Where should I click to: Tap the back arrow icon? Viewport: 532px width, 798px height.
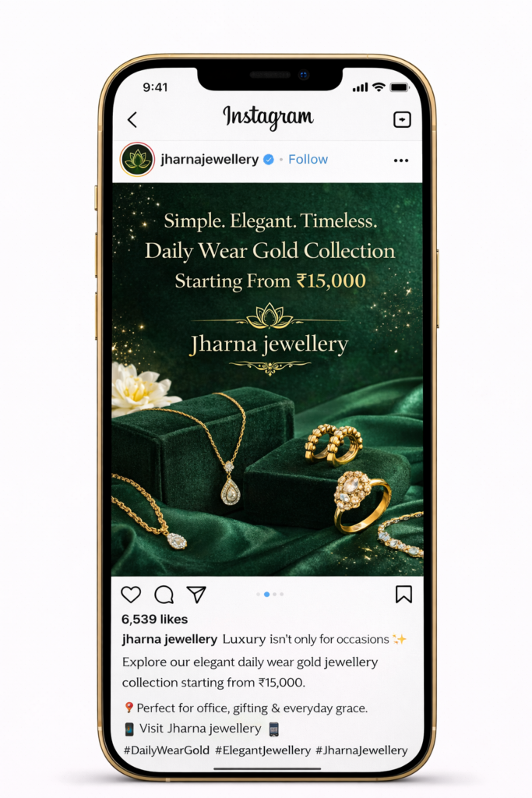pos(132,120)
